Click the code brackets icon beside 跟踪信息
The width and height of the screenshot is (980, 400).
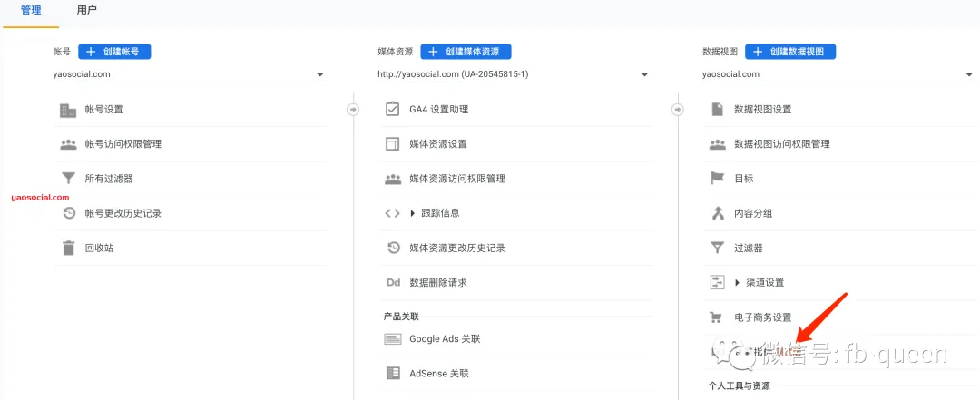392,213
